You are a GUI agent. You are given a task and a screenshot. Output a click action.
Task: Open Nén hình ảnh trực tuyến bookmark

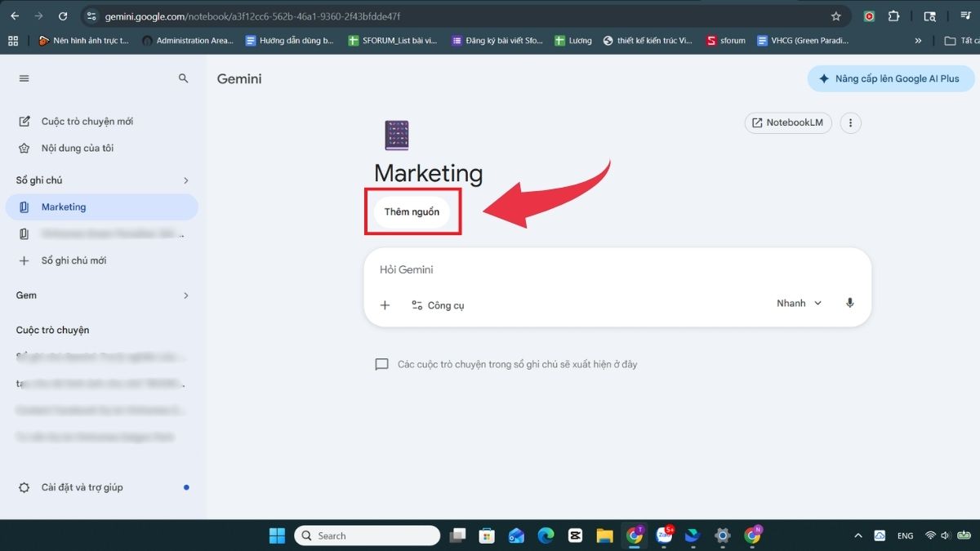84,40
